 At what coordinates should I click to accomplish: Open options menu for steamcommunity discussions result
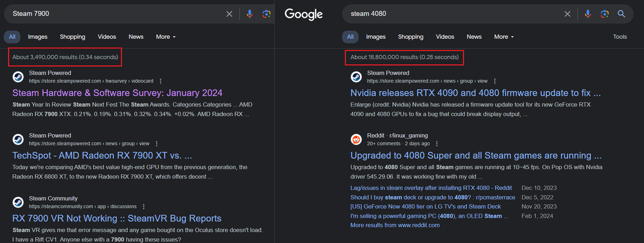[143, 206]
